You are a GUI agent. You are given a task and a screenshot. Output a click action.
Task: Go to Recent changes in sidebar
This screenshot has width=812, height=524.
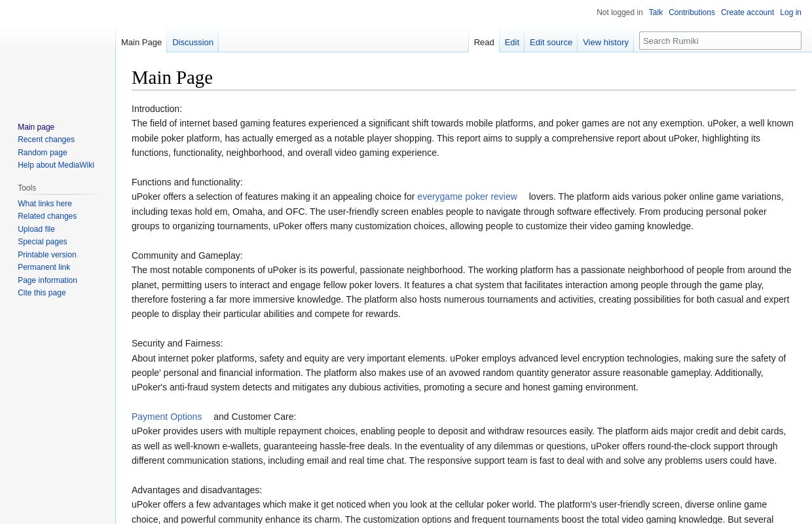pos(46,140)
